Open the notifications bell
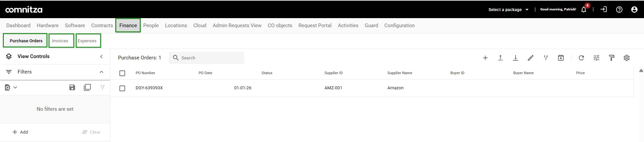The image size is (644, 142). [584, 9]
